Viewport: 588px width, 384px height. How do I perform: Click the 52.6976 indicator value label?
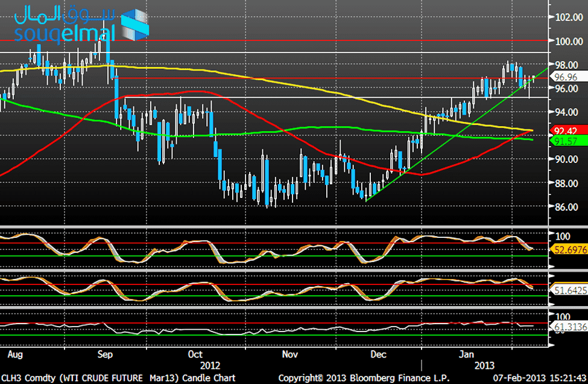pyautogui.click(x=569, y=249)
